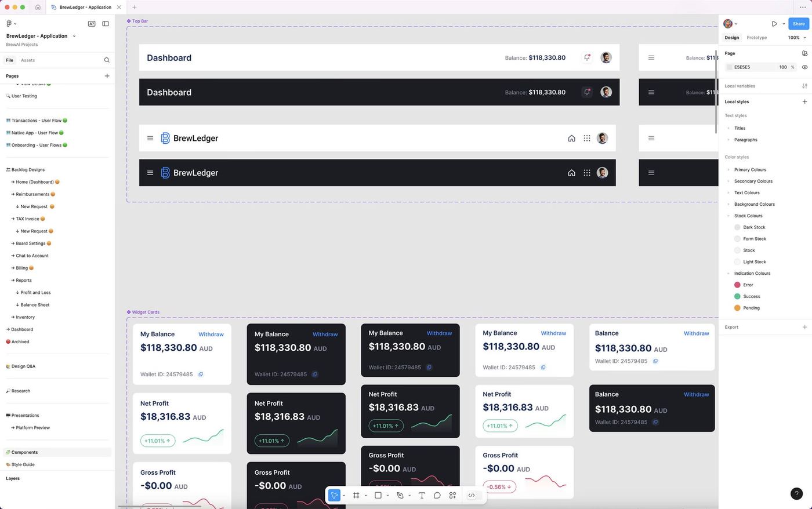Image resolution: width=812 pixels, height=509 pixels.
Task: Click the Share button
Action: point(799,24)
